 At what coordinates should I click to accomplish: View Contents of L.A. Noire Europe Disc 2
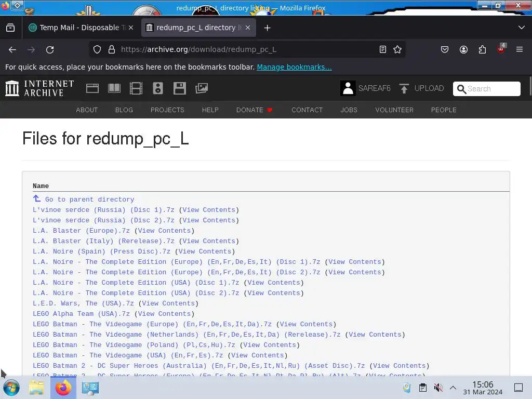(x=355, y=272)
